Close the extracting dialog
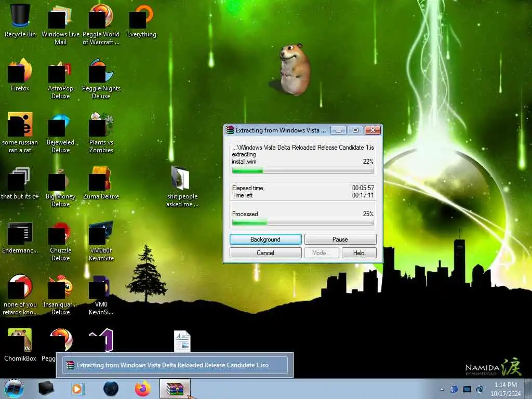The image size is (532, 399). tap(373, 130)
